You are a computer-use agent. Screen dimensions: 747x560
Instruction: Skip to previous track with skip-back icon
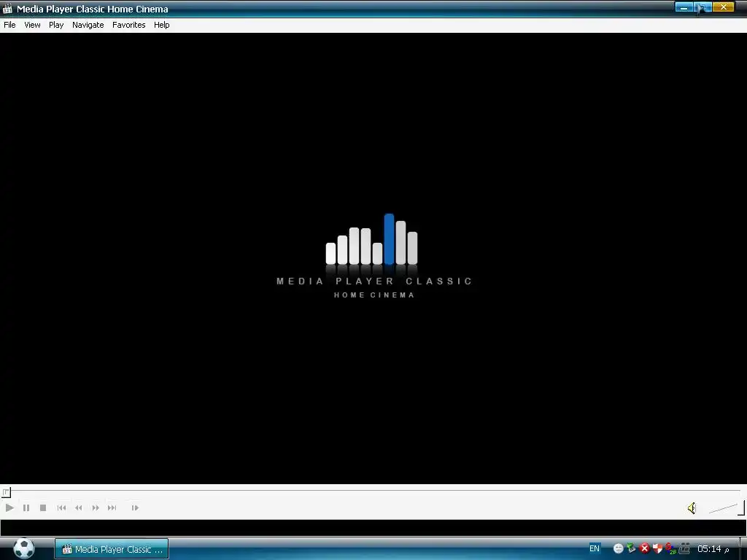point(61,507)
